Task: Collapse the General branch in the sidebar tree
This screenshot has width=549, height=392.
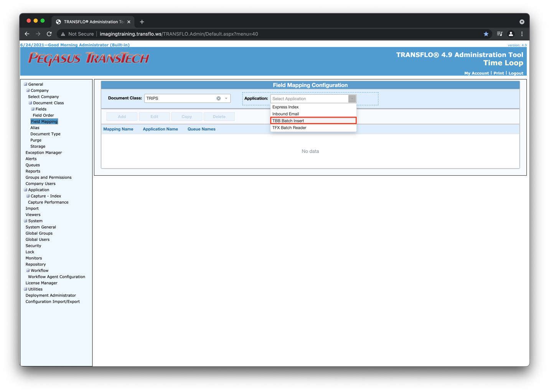Action: (x=25, y=84)
